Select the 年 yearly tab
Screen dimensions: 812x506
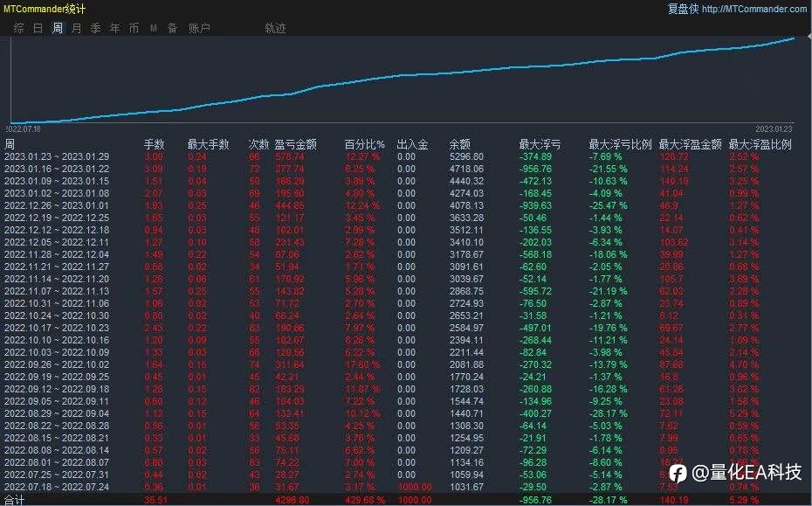click(114, 28)
